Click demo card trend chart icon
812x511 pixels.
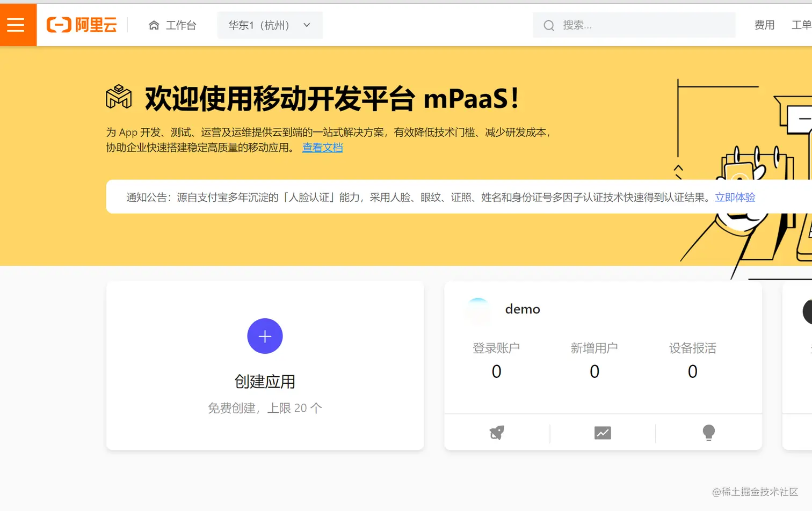[603, 433]
